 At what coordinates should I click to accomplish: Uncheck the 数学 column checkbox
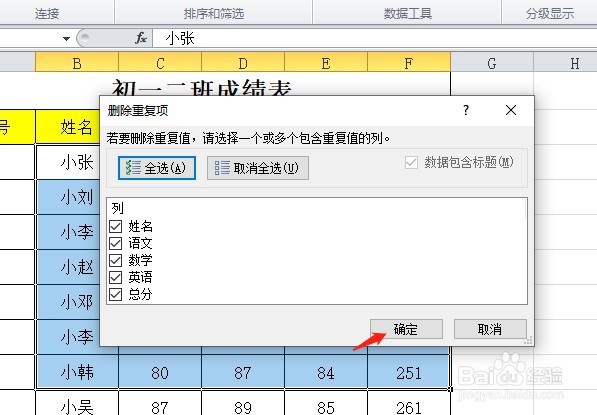(x=115, y=260)
